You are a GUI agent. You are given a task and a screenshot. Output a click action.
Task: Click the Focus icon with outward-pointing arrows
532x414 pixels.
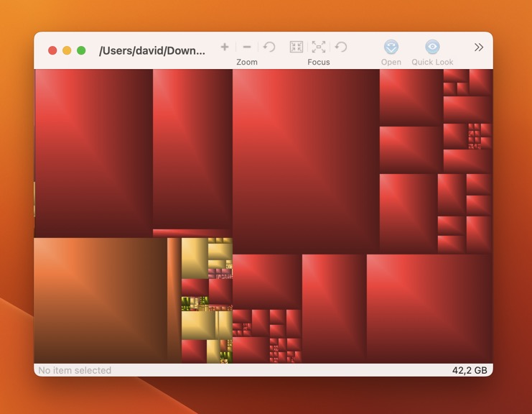(319, 47)
